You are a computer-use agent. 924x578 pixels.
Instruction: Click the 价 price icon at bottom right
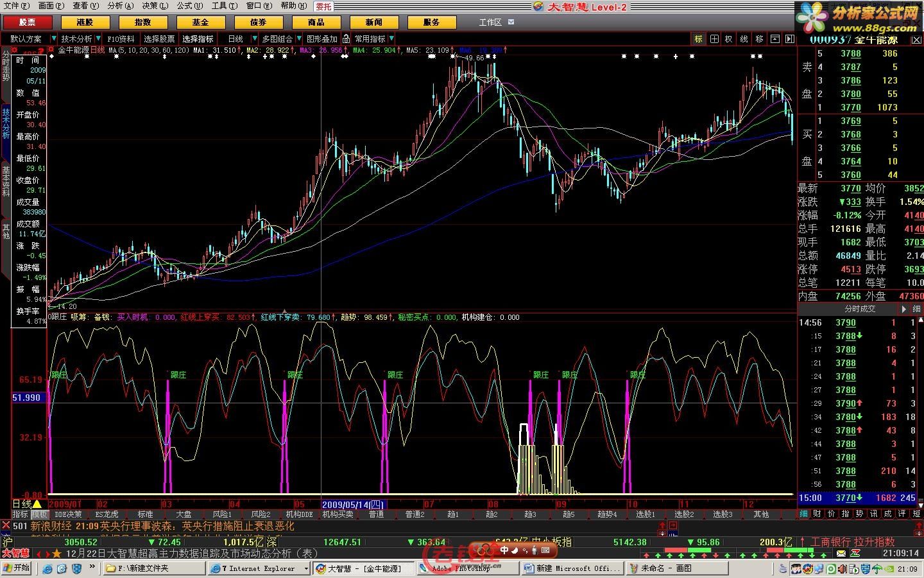832,514
